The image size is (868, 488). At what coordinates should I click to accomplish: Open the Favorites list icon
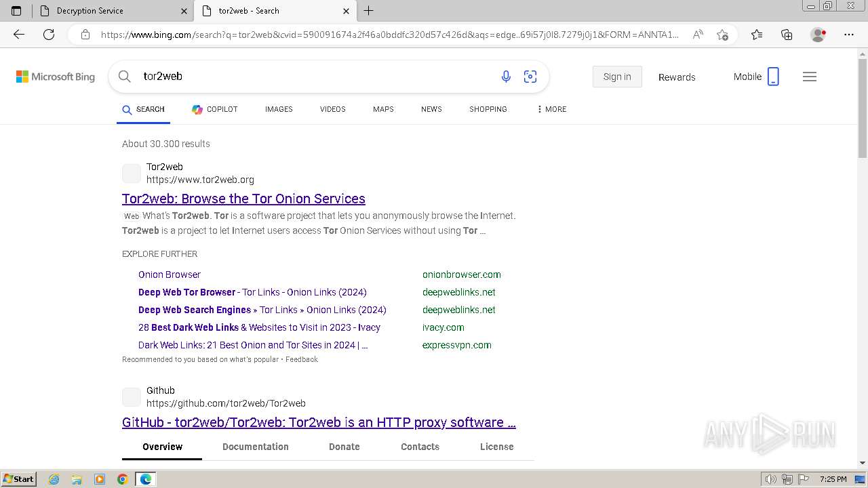pos(757,35)
